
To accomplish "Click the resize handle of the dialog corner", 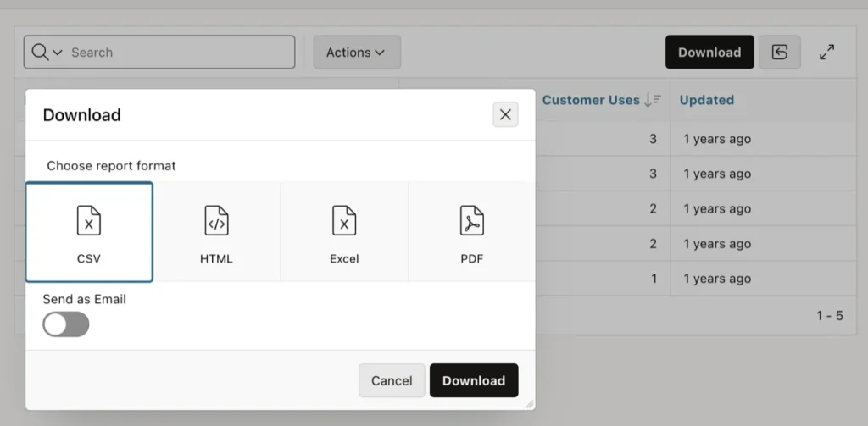I will (529, 404).
